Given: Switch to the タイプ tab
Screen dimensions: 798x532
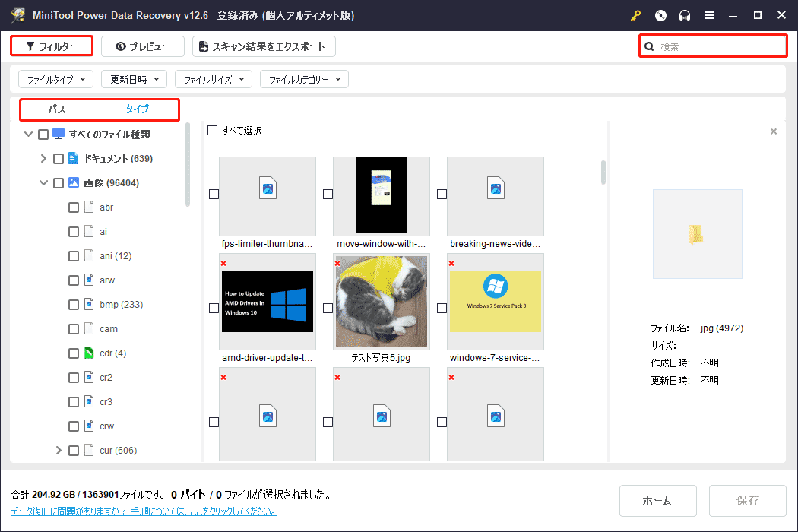Looking at the screenshot, I should (x=137, y=109).
